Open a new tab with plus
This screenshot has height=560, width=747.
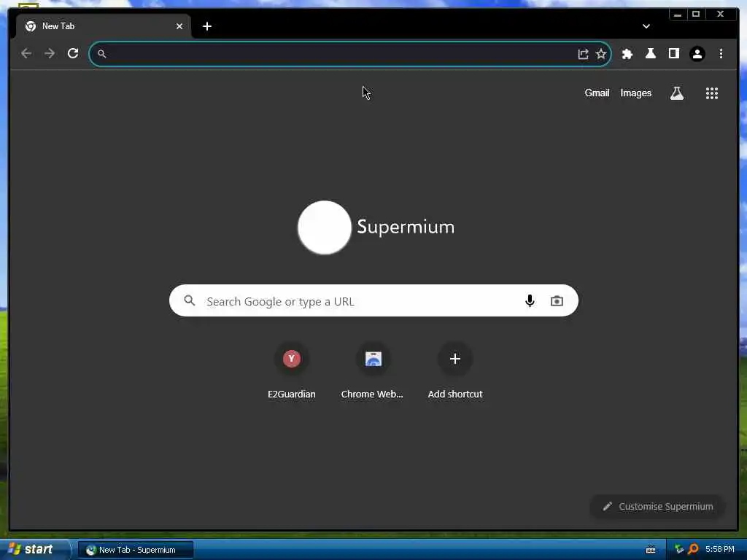(206, 26)
